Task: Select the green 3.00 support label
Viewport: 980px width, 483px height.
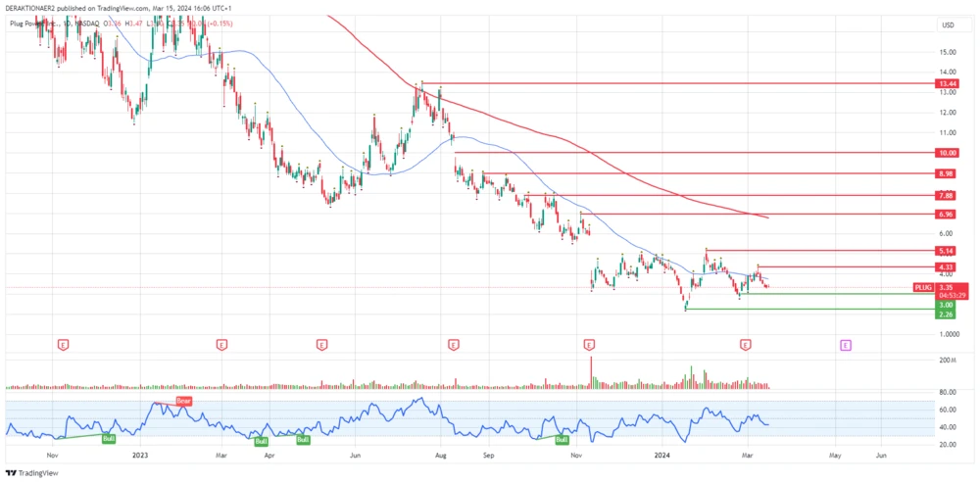Action: point(945,305)
